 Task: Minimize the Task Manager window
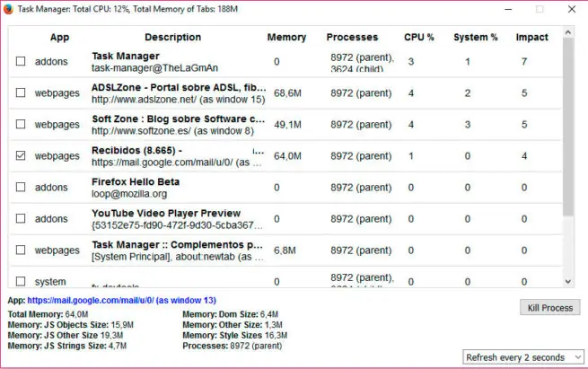508,9
